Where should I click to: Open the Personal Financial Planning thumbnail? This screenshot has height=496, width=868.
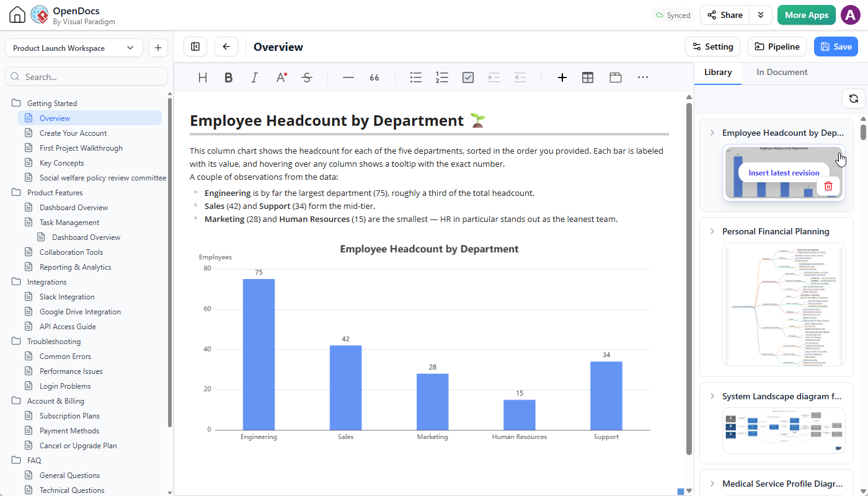[784, 304]
